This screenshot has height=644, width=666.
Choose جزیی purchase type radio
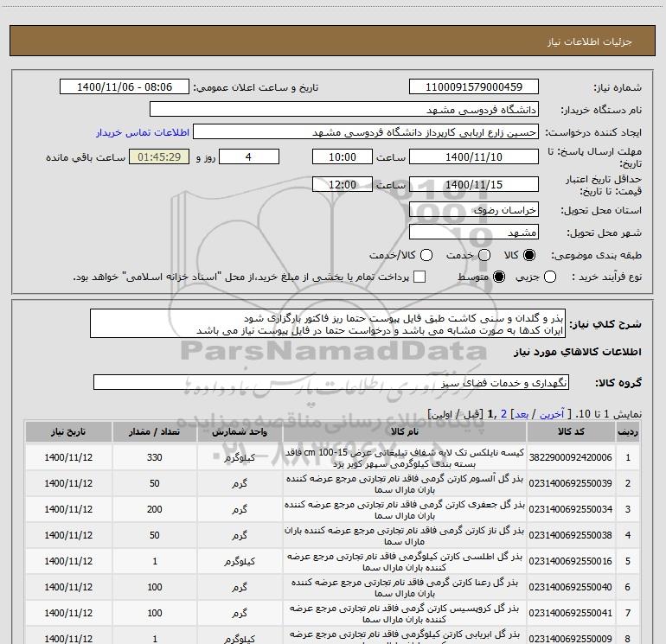point(550,277)
